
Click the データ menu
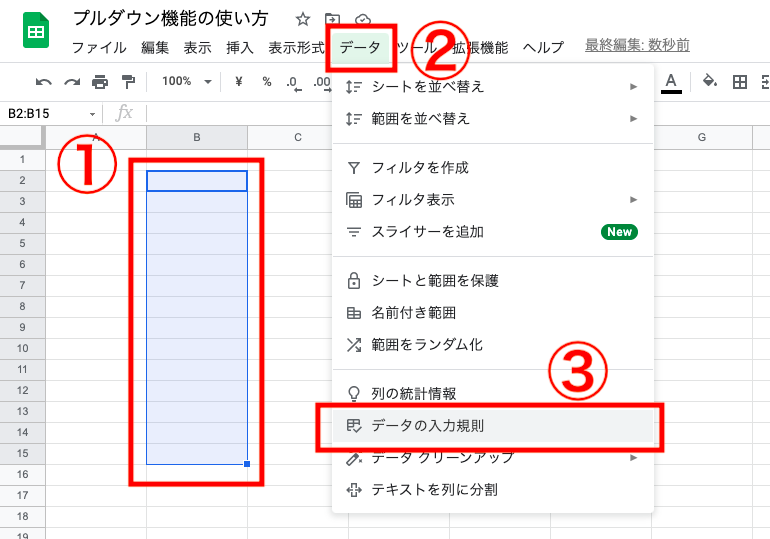click(x=360, y=48)
